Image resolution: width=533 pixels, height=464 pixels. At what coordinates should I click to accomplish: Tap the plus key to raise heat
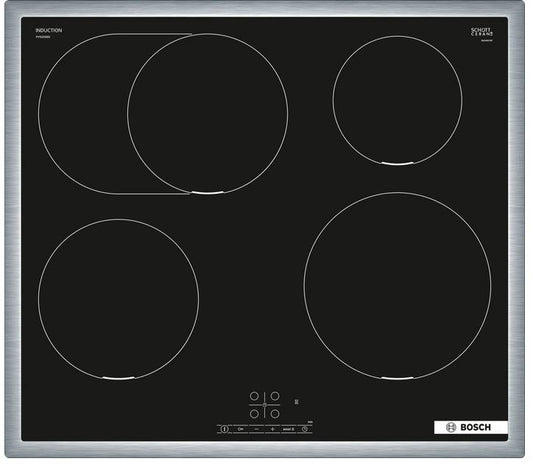[273, 429]
